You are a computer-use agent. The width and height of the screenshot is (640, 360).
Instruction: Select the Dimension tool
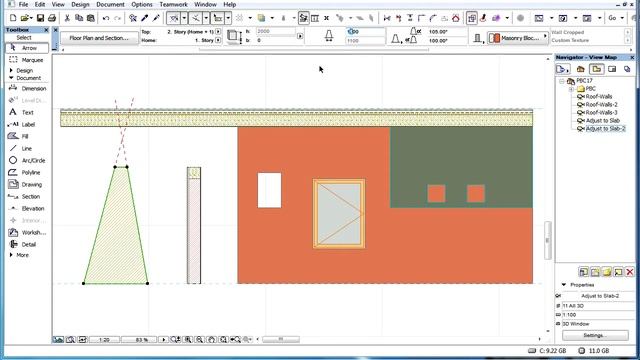[28, 89]
